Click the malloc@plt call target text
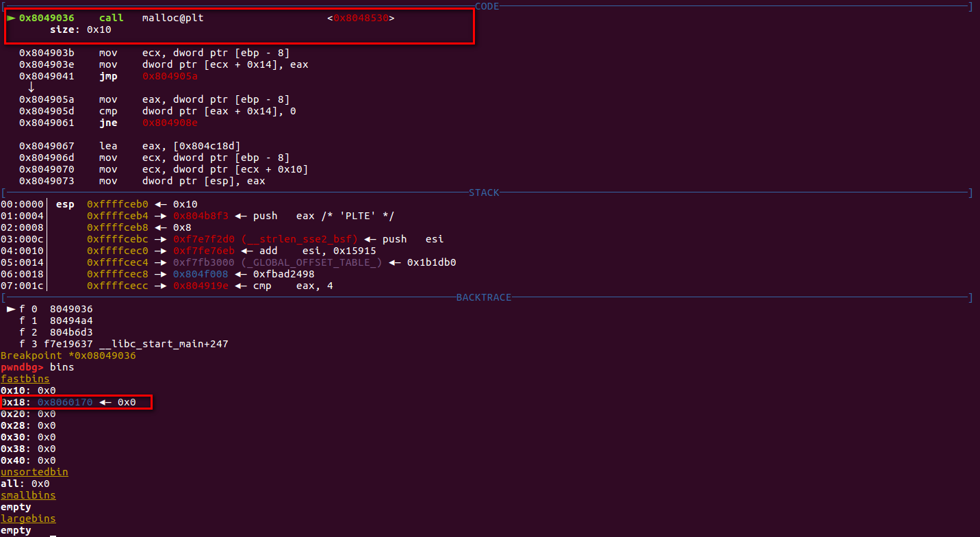 pos(172,18)
